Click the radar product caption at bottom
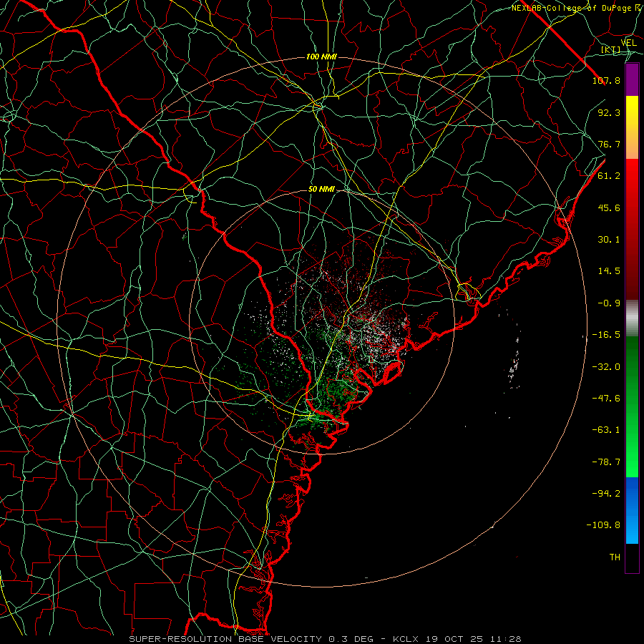Viewport: 644px width, 644px height. (x=326, y=639)
